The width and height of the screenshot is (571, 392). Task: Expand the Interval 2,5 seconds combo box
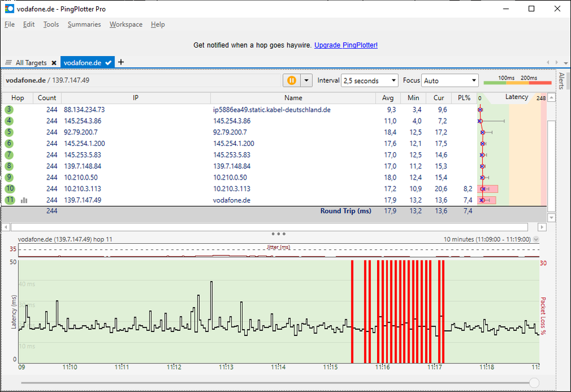[x=370, y=81]
